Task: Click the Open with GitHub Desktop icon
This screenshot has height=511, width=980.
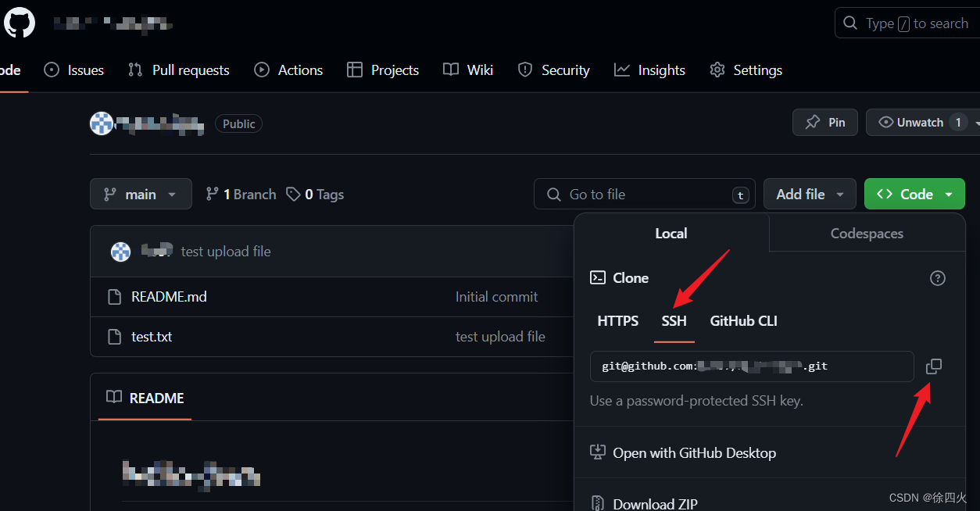Action: coord(598,452)
